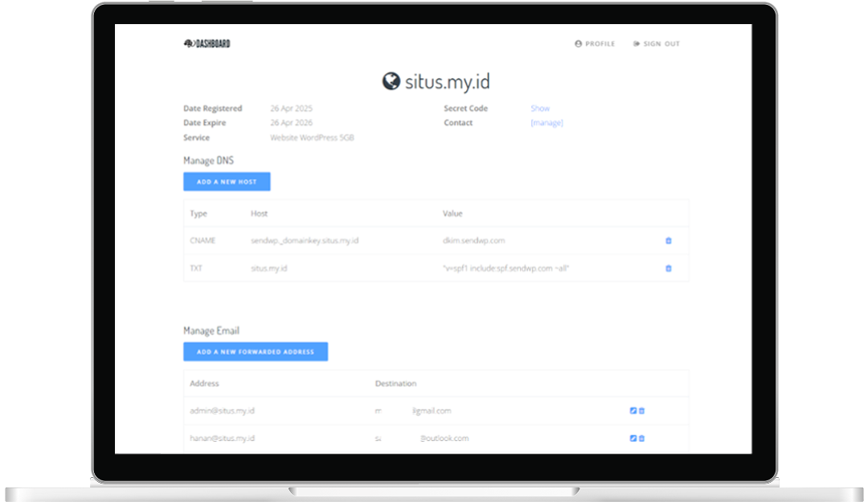Delete the hanan@situs.my.id forwarding address

pyautogui.click(x=641, y=439)
